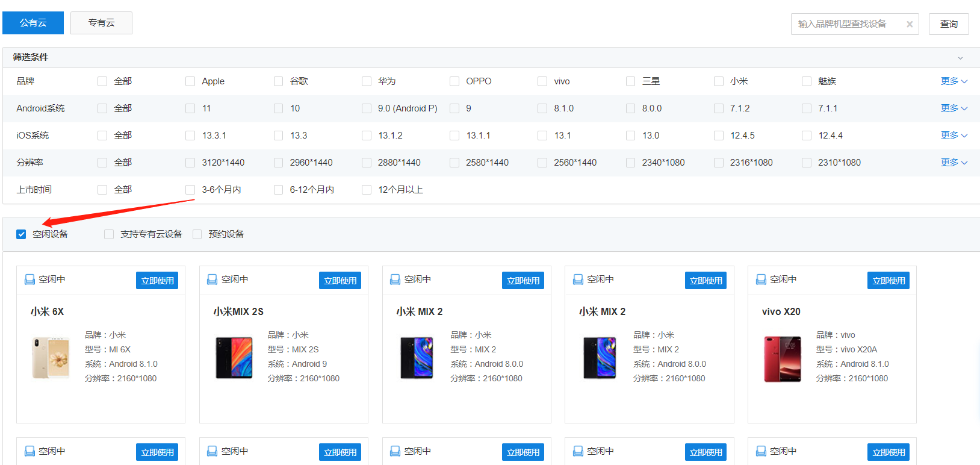Check the 魅族 brand checkbox
The image size is (980, 465).
tap(807, 81)
